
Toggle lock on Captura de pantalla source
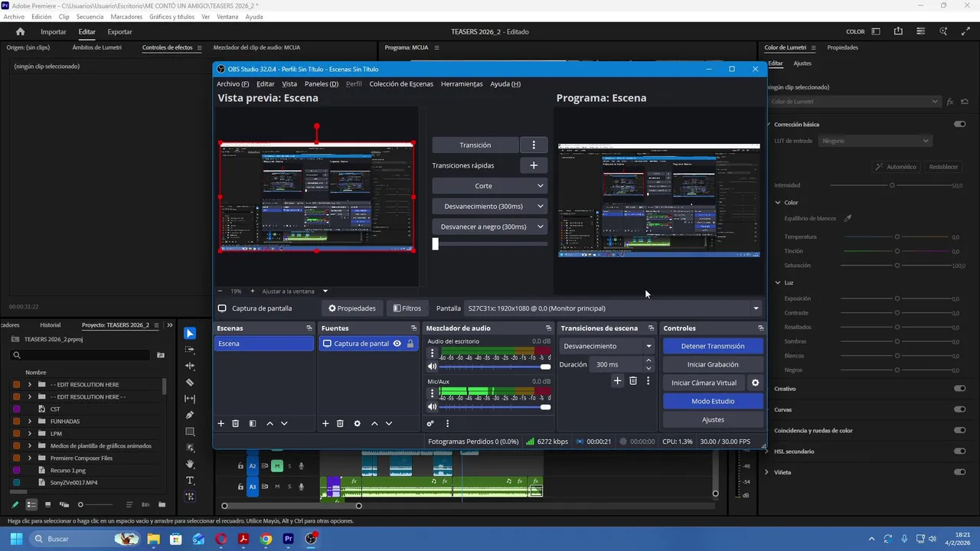click(x=410, y=344)
